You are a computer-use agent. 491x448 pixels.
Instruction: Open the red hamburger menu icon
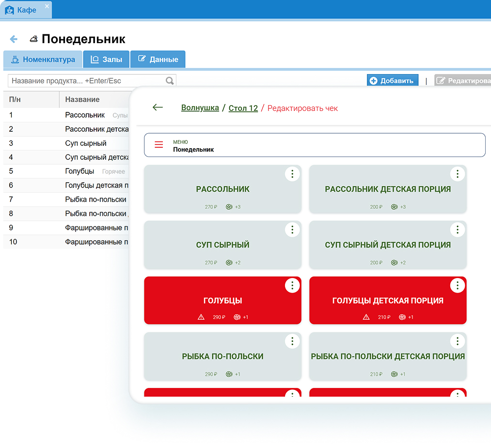(159, 144)
